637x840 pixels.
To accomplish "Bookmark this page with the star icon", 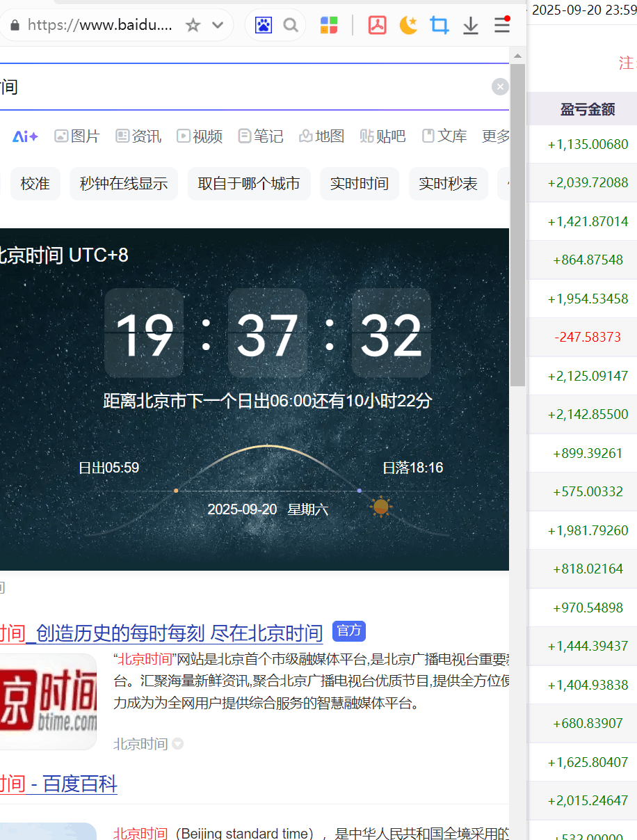I will pyautogui.click(x=193, y=26).
